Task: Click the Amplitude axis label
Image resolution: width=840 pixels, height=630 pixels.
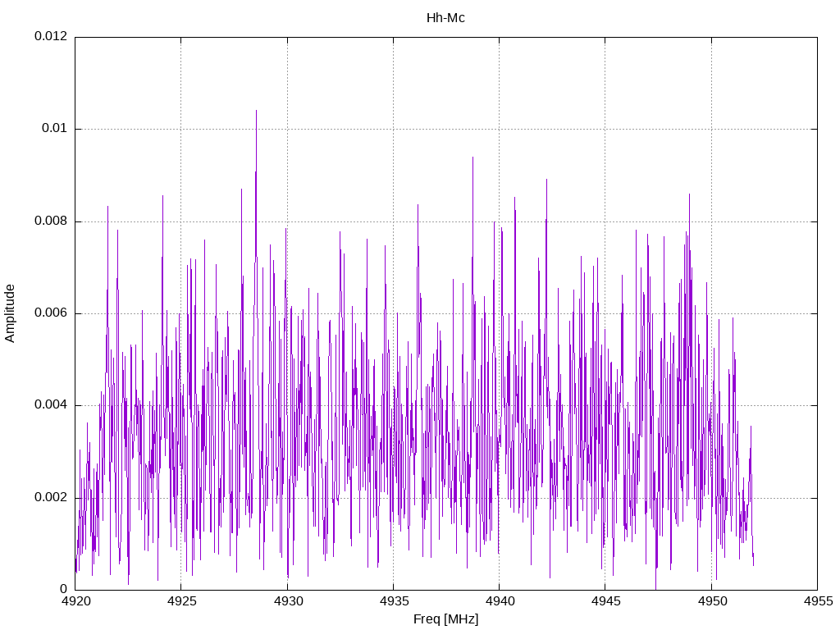Action: pyautogui.click(x=10, y=313)
